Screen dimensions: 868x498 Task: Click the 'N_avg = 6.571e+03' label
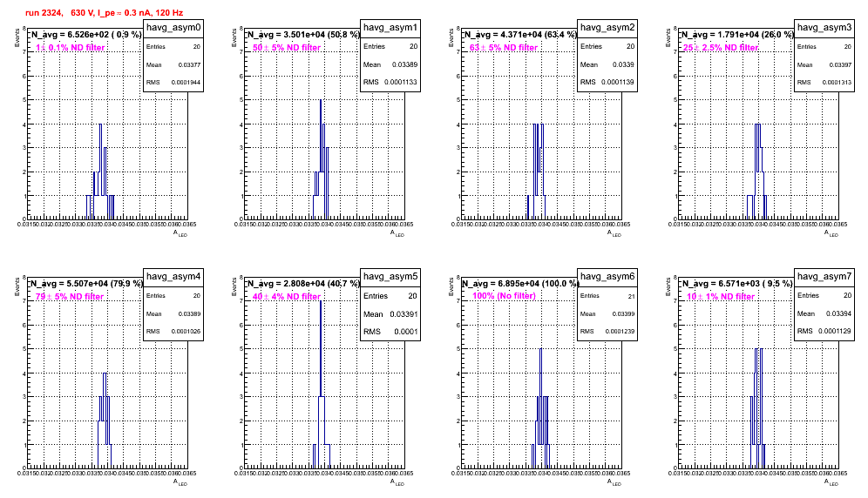click(736, 283)
